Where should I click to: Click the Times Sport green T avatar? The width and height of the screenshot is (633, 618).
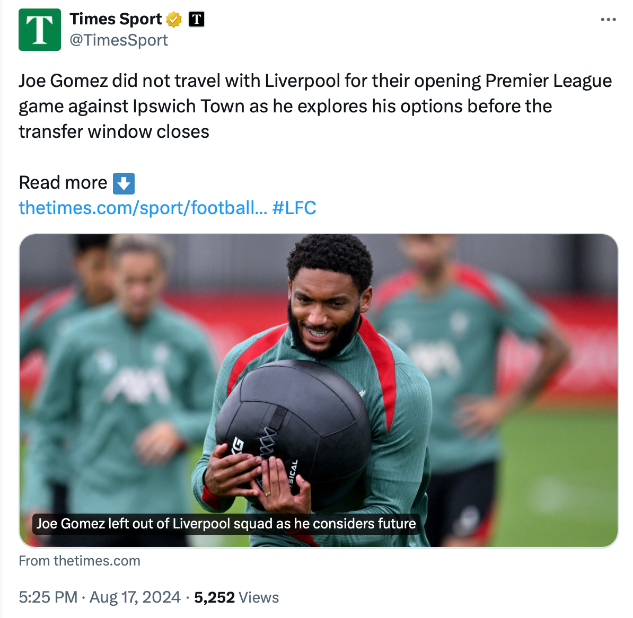coord(39,29)
